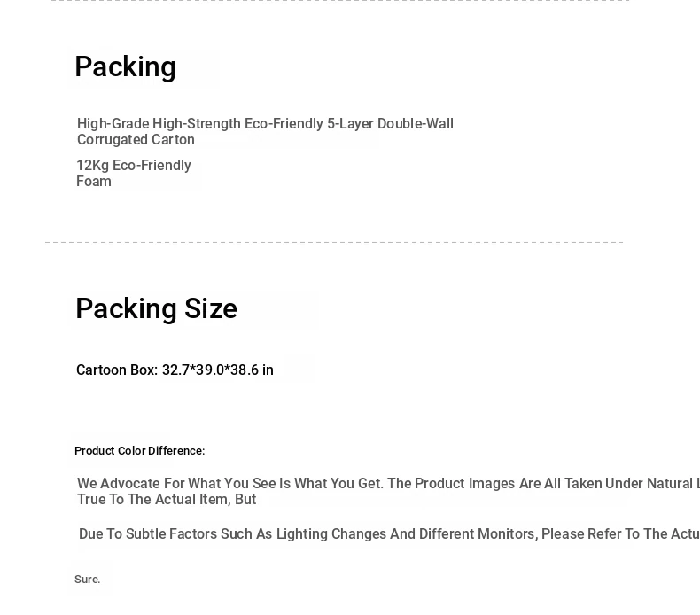
Task: Click the "Cartoon Box:" label
Action: [117, 370]
